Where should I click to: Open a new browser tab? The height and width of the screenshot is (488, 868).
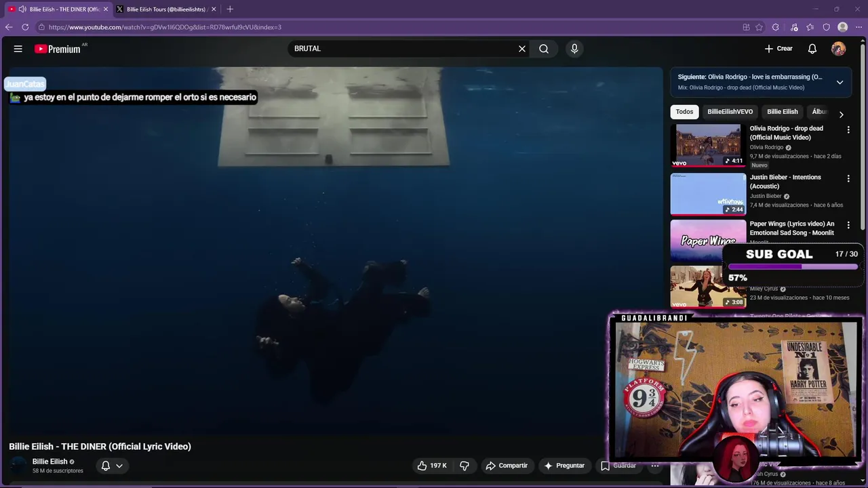[230, 9]
